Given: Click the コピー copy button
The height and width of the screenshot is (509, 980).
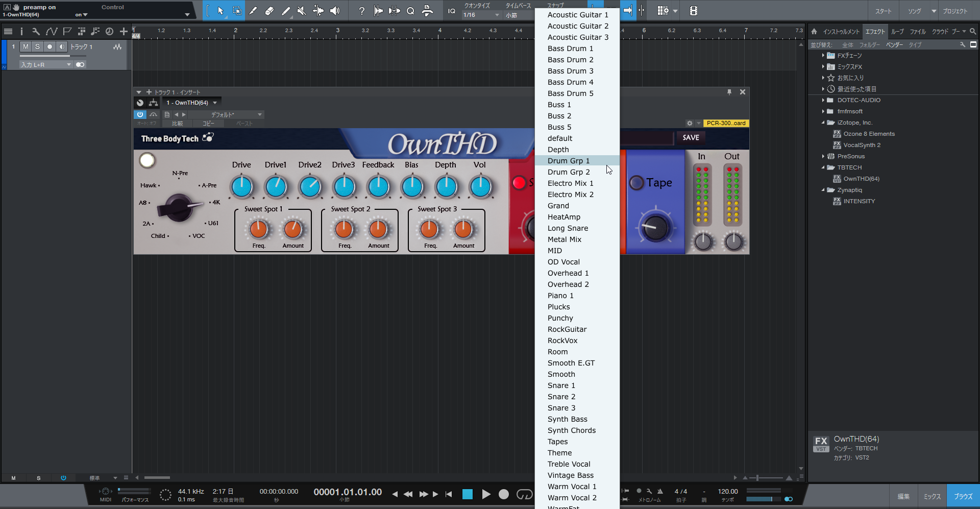Looking at the screenshot, I should click(208, 124).
